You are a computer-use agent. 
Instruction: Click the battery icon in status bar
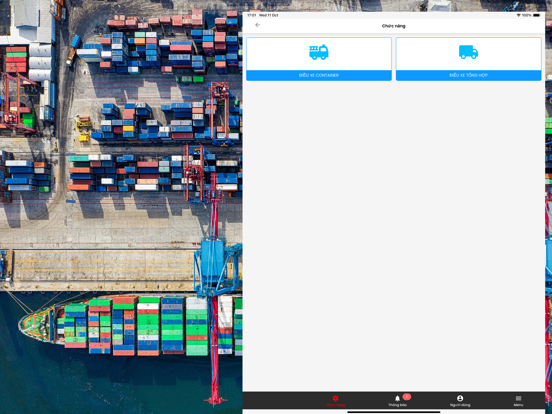pyautogui.click(x=536, y=15)
